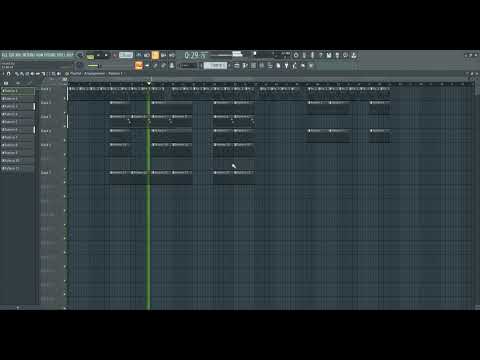Select Pattern 3 in the picker
The height and width of the screenshot is (360, 480).
18,106
